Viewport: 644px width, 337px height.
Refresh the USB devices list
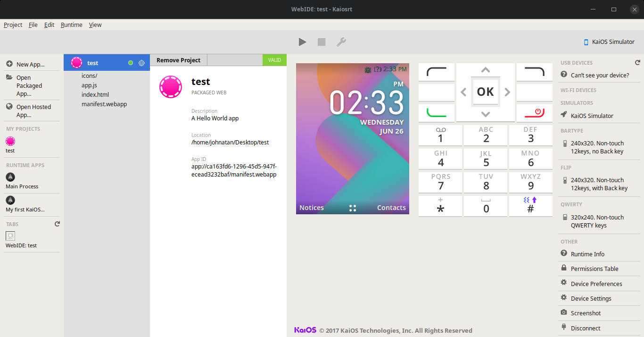[637, 62]
